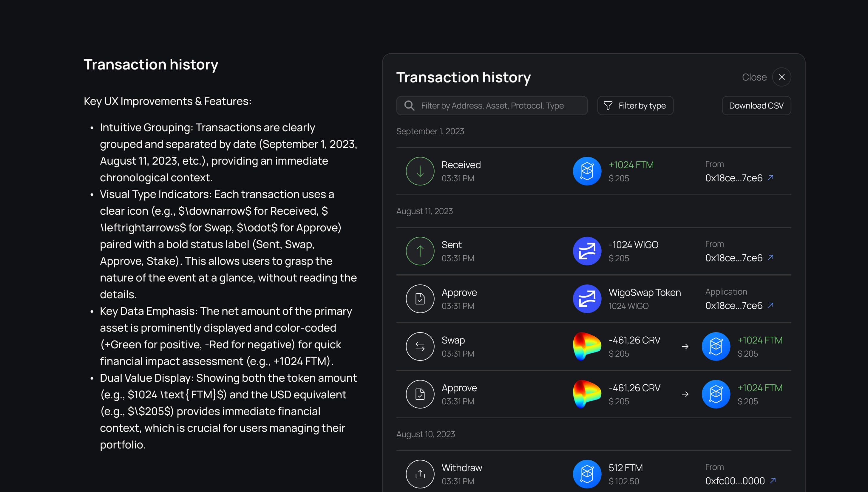This screenshot has width=868, height=492.
Task: Select the Swap transaction icon
Action: pos(420,346)
